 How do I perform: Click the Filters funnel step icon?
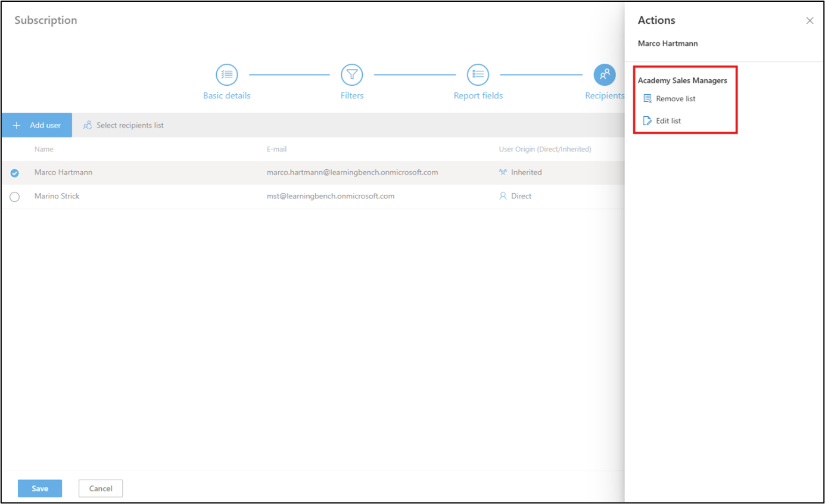[x=351, y=74]
